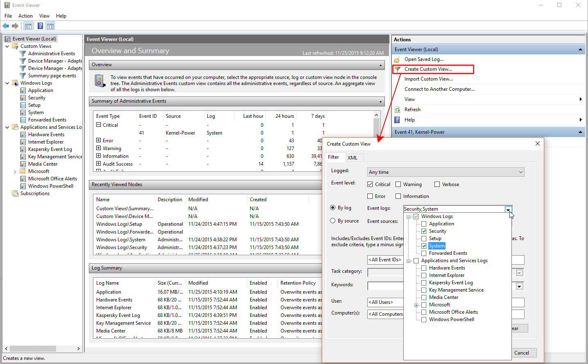588x364 pixels.
Task: Open Saved Log using the folder icon
Action: pyautogui.click(x=398, y=59)
